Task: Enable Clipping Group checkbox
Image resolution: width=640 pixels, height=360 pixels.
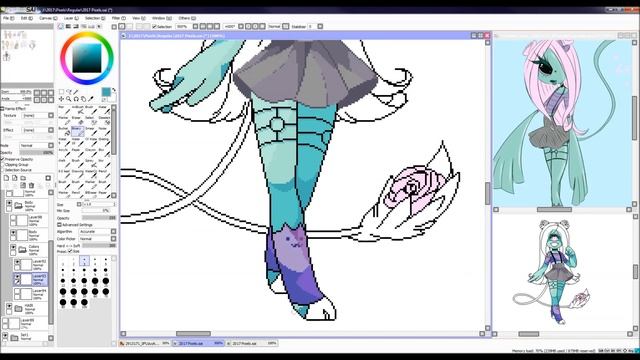Action: [2, 164]
